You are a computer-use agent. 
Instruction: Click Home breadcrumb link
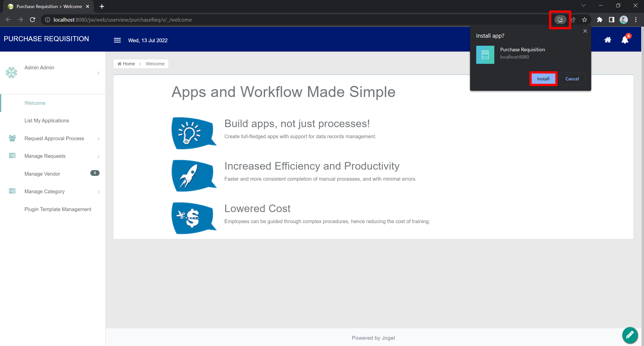[x=129, y=64]
